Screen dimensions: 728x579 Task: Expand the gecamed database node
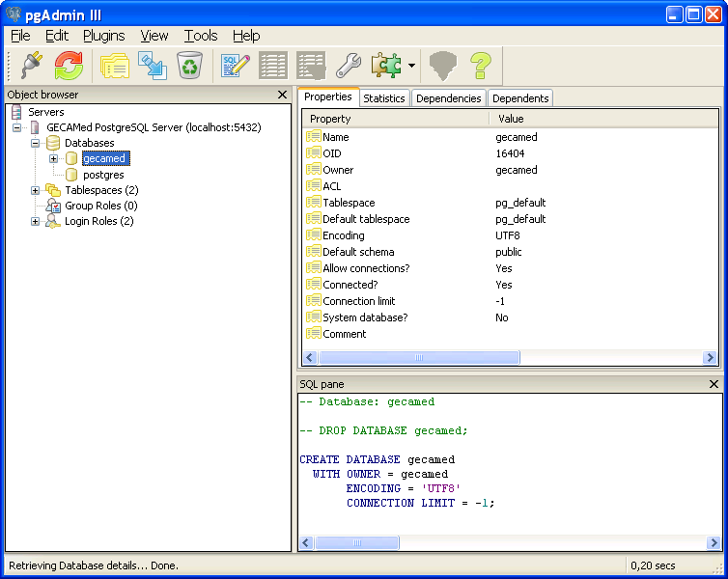coord(54,158)
